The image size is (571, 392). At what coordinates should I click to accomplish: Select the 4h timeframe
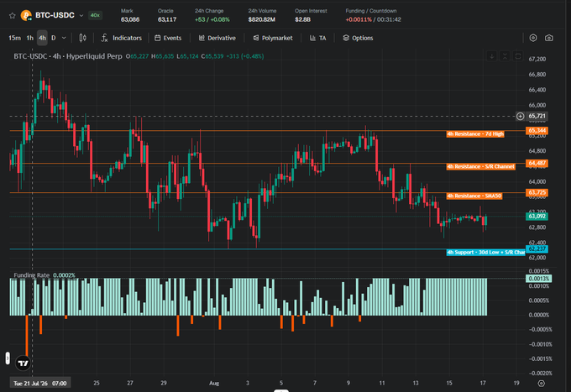click(42, 38)
